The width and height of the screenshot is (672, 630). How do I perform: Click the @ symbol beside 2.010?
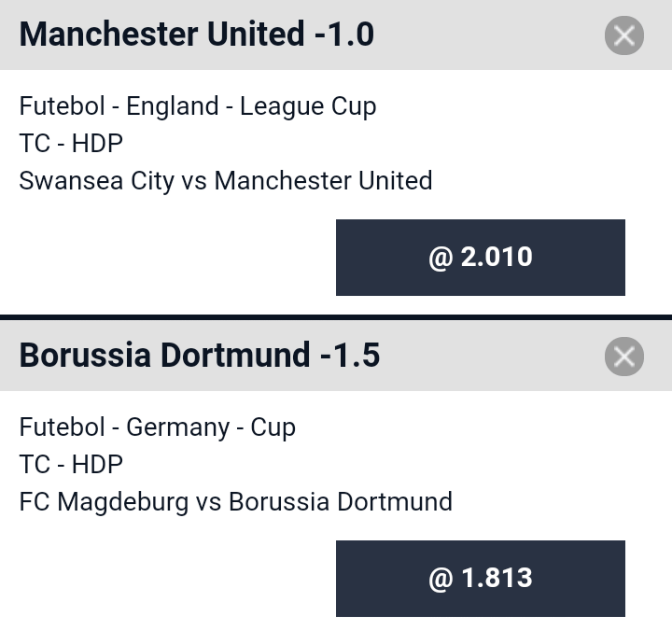[x=441, y=258]
